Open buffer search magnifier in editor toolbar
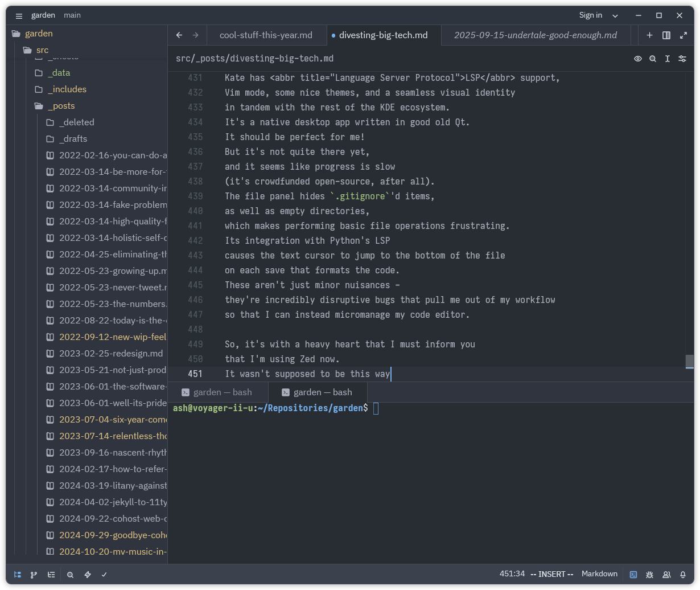This screenshot has height=590, width=700. (653, 59)
